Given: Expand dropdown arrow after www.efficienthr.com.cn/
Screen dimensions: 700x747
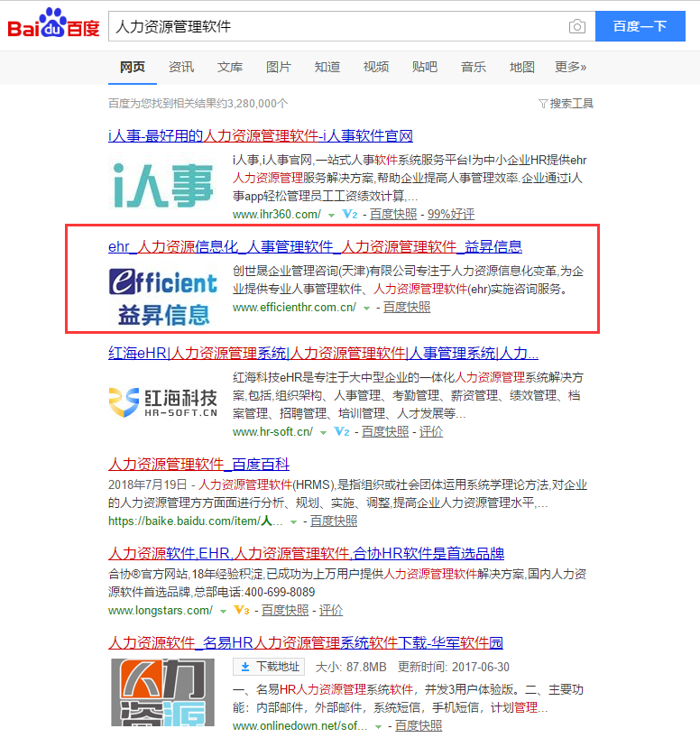Looking at the screenshot, I should [366, 309].
